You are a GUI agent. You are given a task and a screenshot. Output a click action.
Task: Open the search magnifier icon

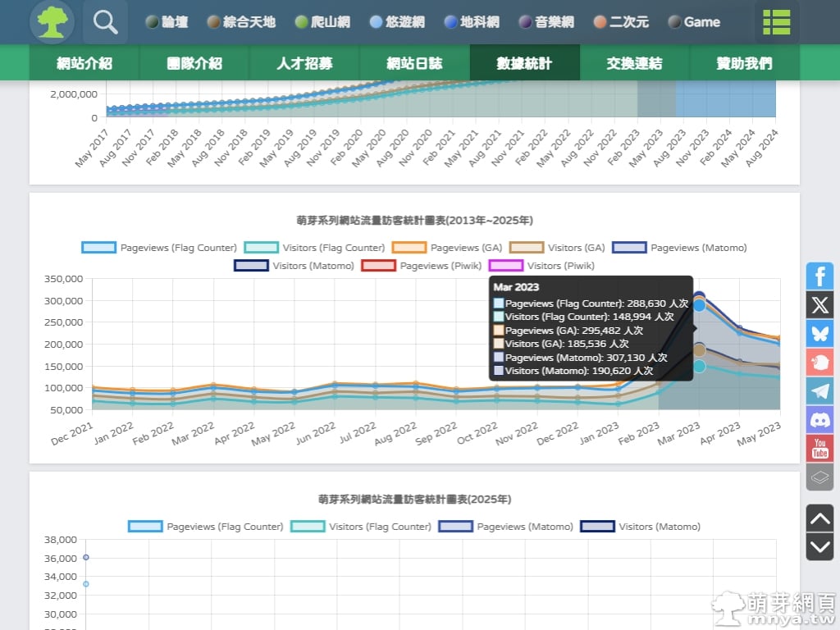coord(105,22)
